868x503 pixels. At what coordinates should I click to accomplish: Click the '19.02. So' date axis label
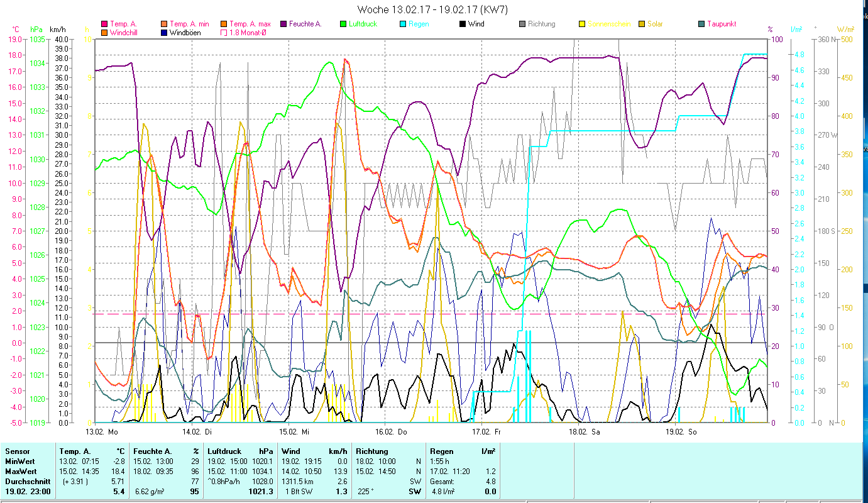tap(681, 432)
